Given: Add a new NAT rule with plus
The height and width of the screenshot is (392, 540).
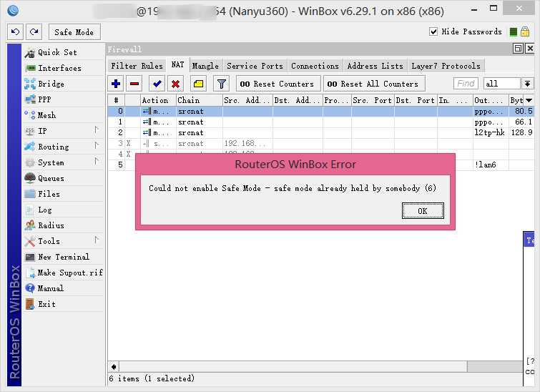Looking at the screenshot, I should click(116, 84).
